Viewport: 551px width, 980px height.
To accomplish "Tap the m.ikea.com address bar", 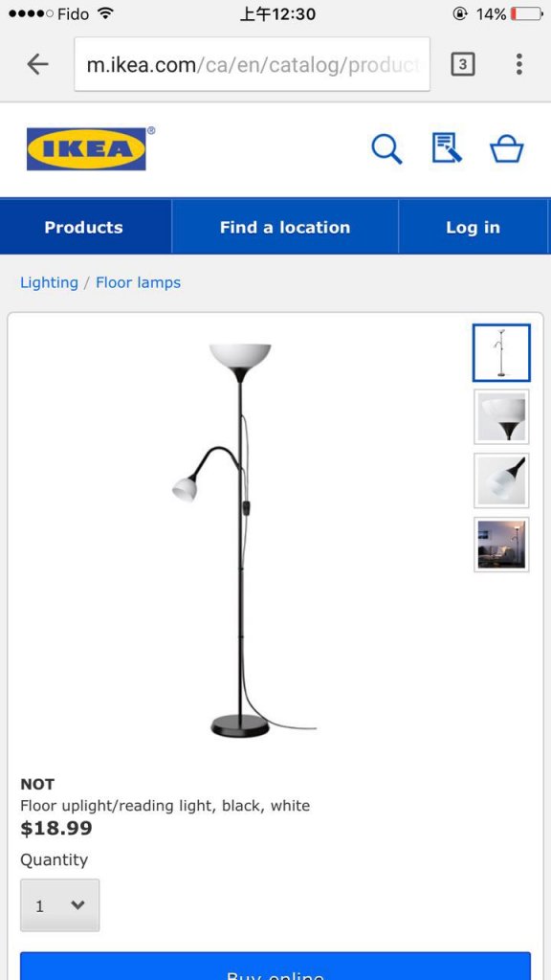I will pyautogui.click(x=253, y=64).
